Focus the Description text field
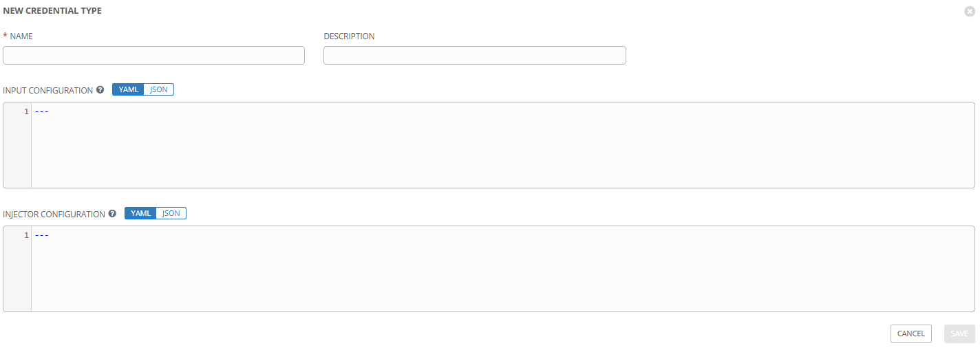Image resolution: width=980 pixels, height=350 pixels. (x=475, y=56)
